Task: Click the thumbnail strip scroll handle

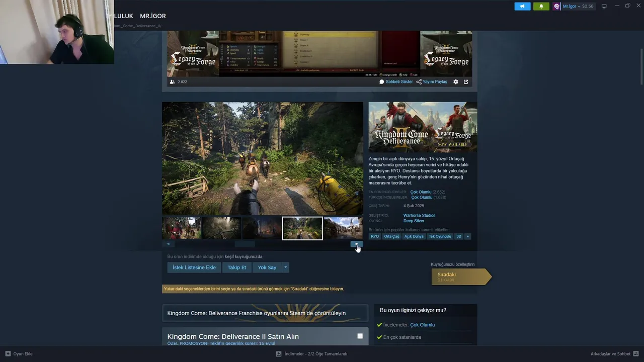Action: click(x=245, y=244)
